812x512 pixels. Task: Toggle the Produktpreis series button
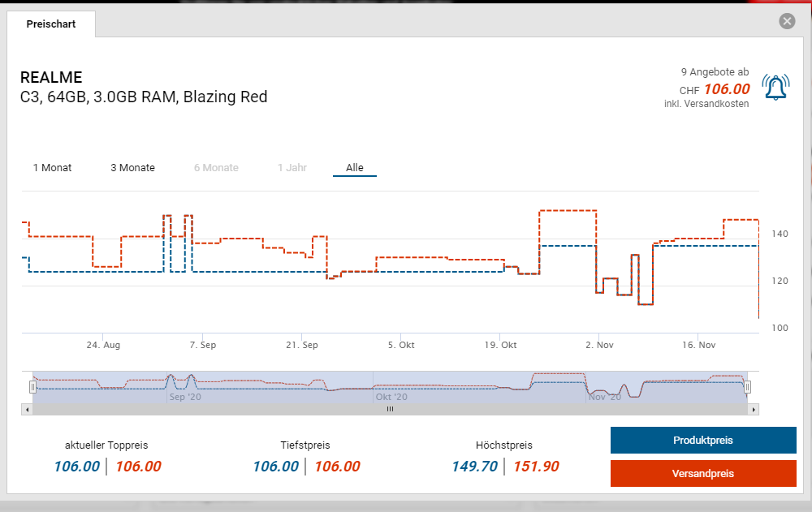point(702,441)
